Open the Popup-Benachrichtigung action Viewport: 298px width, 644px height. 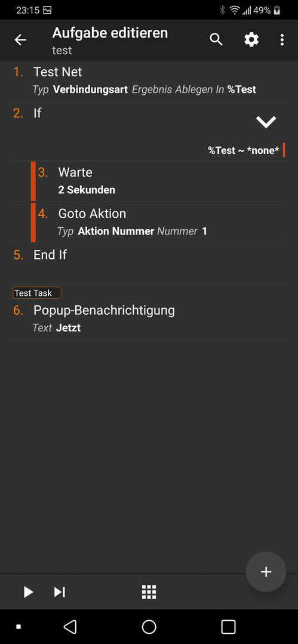click(x=149, y=319)
